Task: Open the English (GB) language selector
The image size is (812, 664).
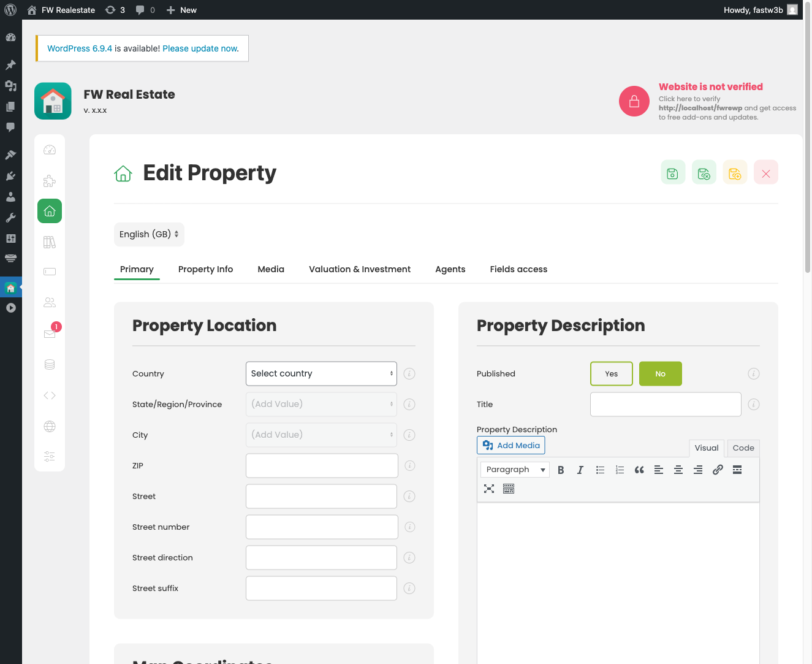Action: click(149, 234)
